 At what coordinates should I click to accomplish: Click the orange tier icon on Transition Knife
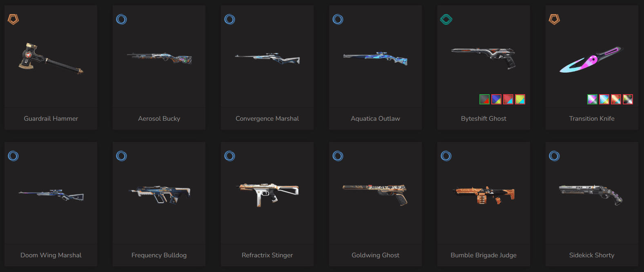(554, 19)
